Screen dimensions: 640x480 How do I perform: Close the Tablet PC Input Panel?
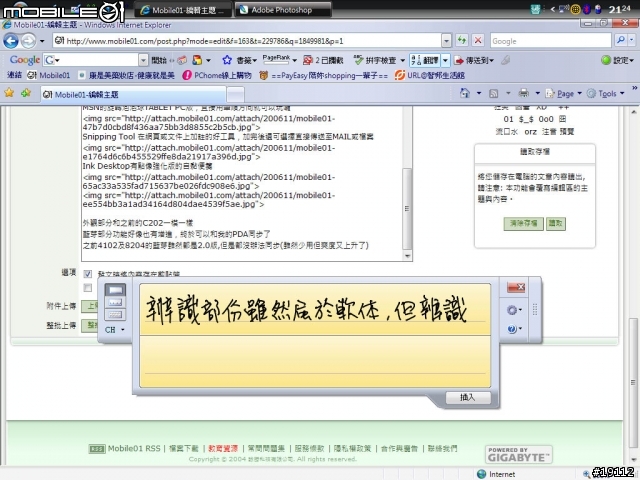(516, 287)
